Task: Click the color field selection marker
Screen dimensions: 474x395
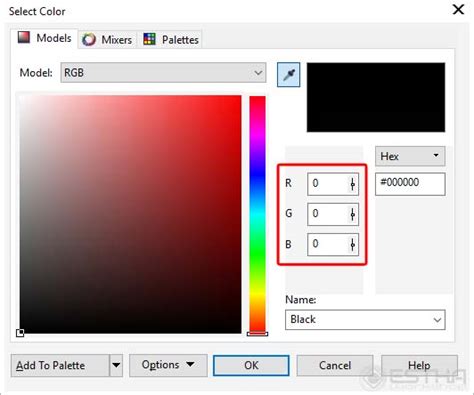Action: click(x=20, y=333)
